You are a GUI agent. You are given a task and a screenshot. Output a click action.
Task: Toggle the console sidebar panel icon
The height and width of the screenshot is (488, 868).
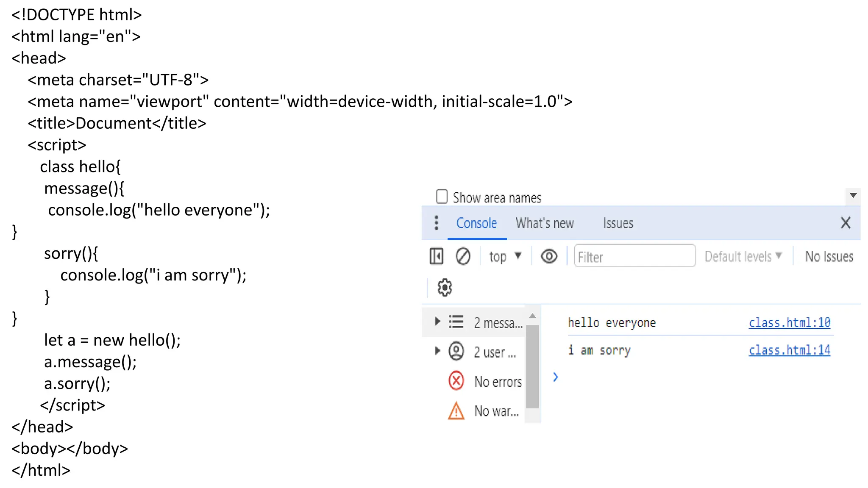pyautogui.click(x=436, y=256)
